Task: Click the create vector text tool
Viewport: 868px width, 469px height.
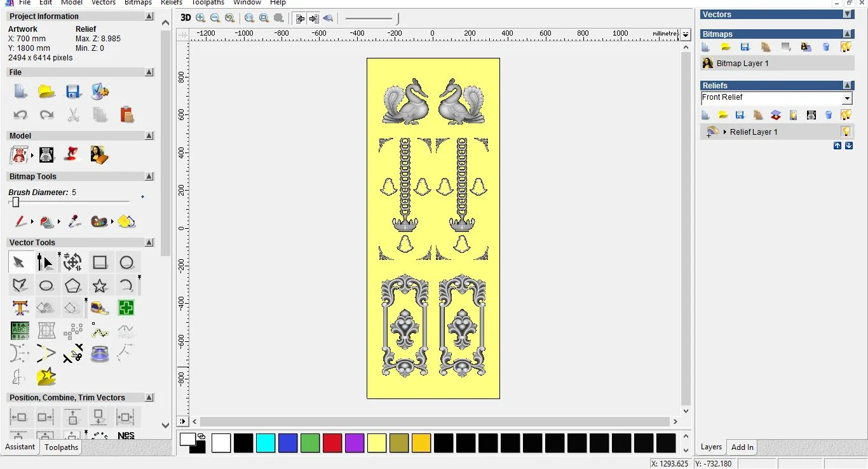Action: [x=20, y=308]
